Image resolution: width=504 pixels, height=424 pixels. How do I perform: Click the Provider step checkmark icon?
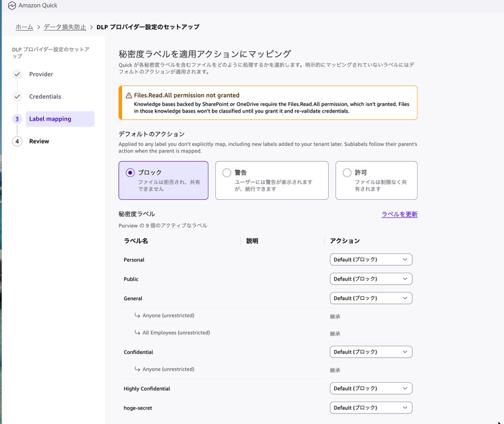point(17,74)
